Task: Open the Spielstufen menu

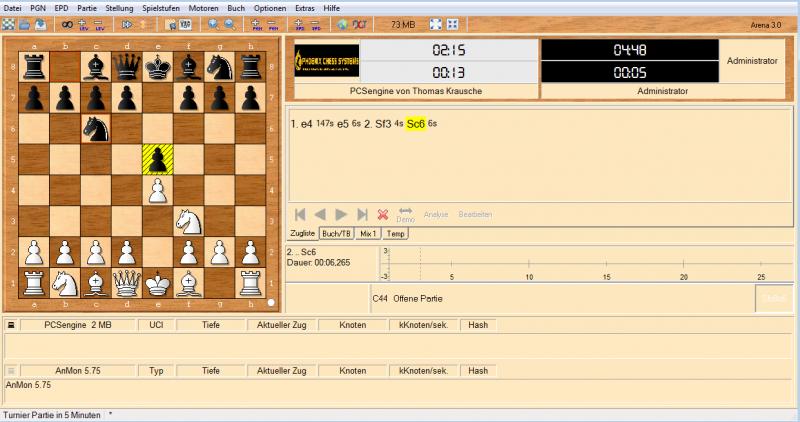Action: pyautogui.click(x=161, y=7)
